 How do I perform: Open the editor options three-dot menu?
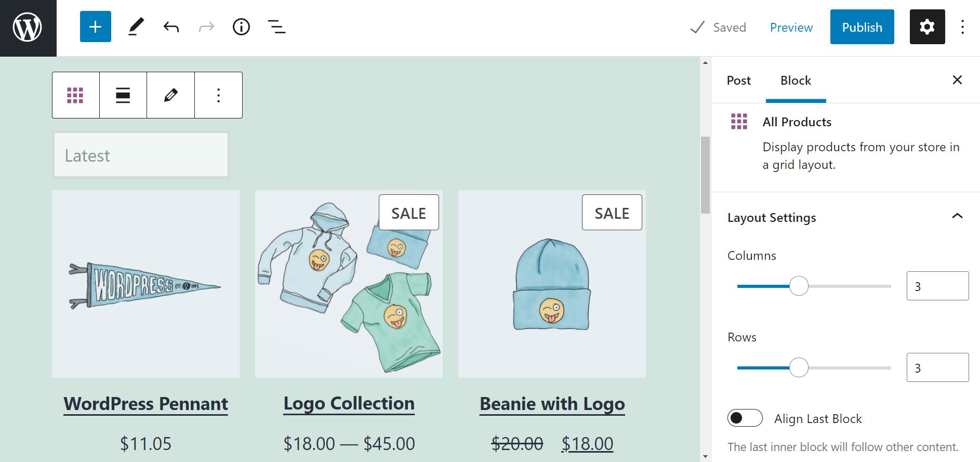962,27
